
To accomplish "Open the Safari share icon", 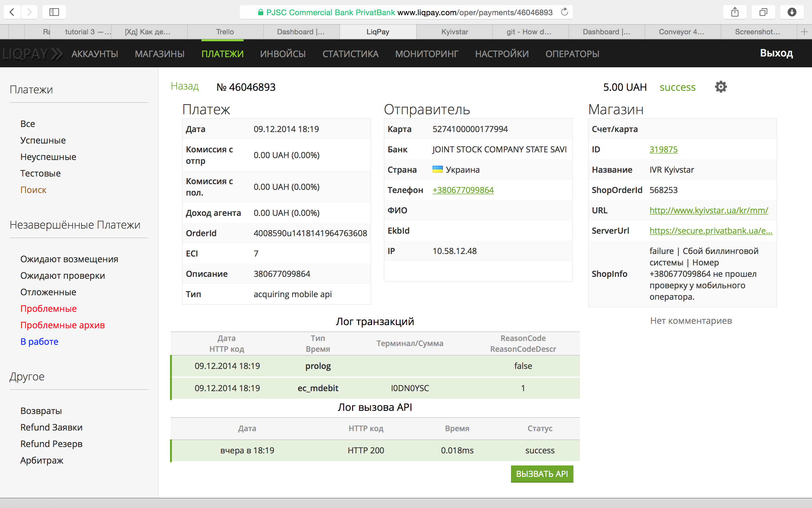I will point(735,12).
